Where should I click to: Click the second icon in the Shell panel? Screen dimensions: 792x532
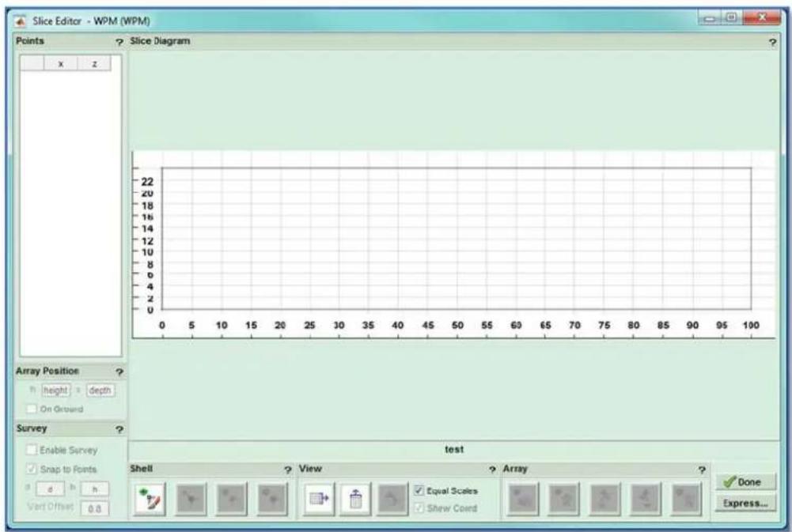click(x=191, y=499)
